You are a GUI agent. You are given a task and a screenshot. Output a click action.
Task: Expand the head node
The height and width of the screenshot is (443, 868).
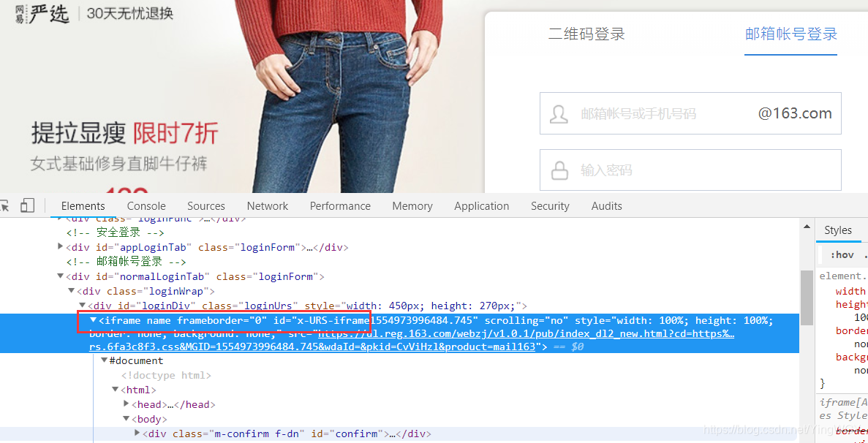point(127,404)
